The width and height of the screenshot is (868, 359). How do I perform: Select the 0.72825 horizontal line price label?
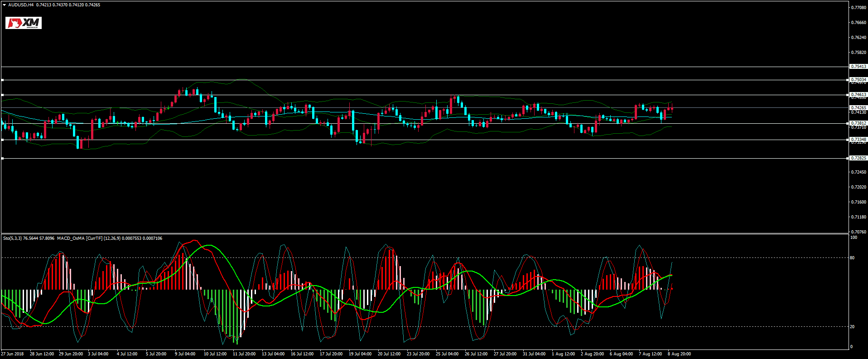tap(858, 158)
